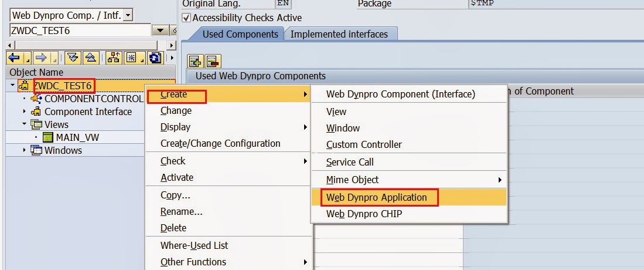
Task: Collapse the Views tree node
Action: tap(25, 124)
